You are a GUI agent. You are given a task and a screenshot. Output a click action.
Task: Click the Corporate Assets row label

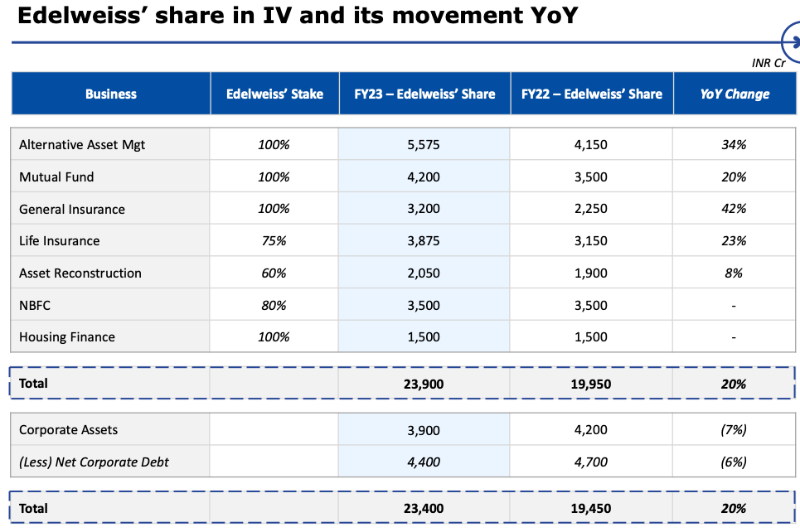tap(68, 429)
